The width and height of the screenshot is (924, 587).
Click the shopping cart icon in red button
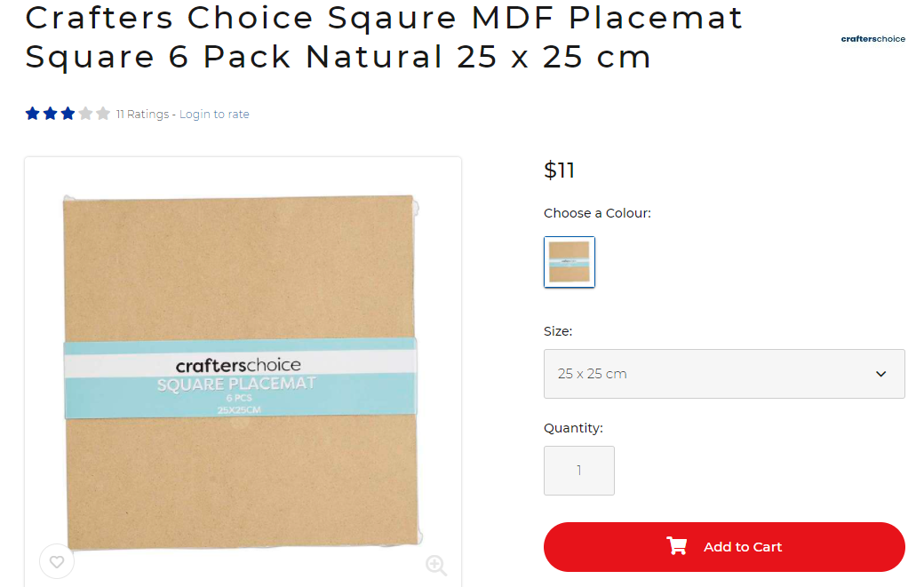pos(677,546)
